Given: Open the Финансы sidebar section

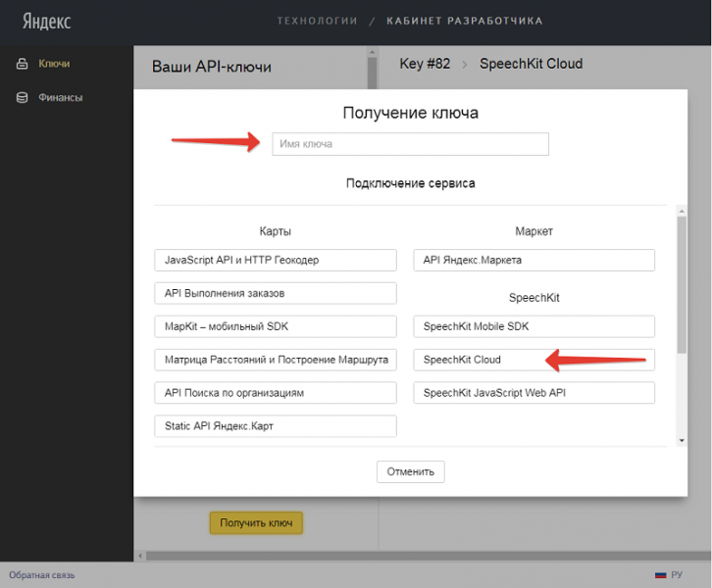Looking at the screenshot, I should (x=61, y=98).
